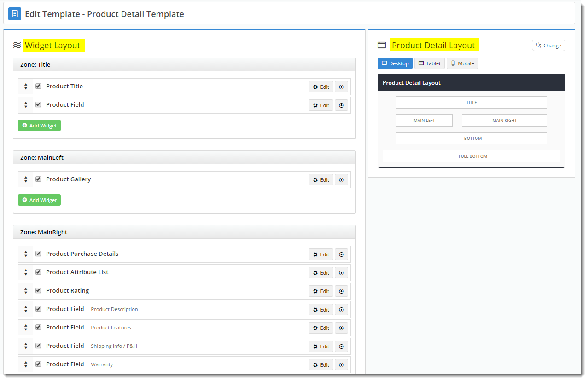The height and width of the screenshot is (381, 588).
Task: Click the "Zone: MainRight" panel header
Action: tap(184, 232)
